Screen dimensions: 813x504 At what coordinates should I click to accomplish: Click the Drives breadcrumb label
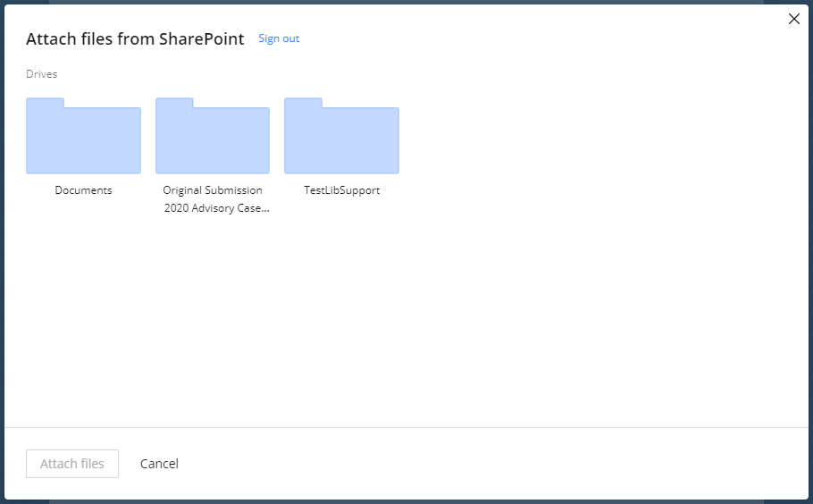(x=41, y=74)
